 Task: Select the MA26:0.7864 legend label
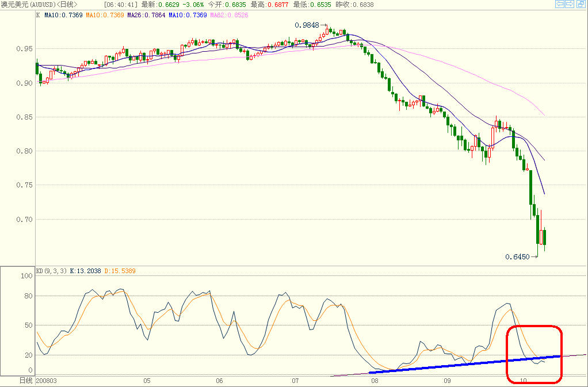(x=146, y=15)
